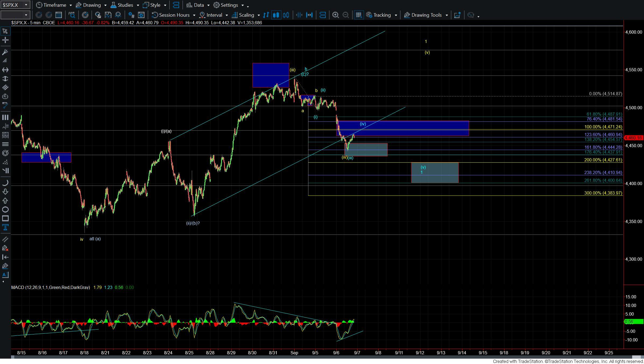The width and height of the screenshot is (644, 364).
Task: Expand the Studies dropdown arrow
Action: point(138,5)
